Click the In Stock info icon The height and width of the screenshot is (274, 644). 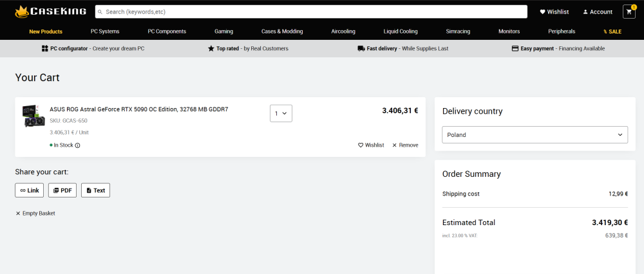(x=78, y=145)
